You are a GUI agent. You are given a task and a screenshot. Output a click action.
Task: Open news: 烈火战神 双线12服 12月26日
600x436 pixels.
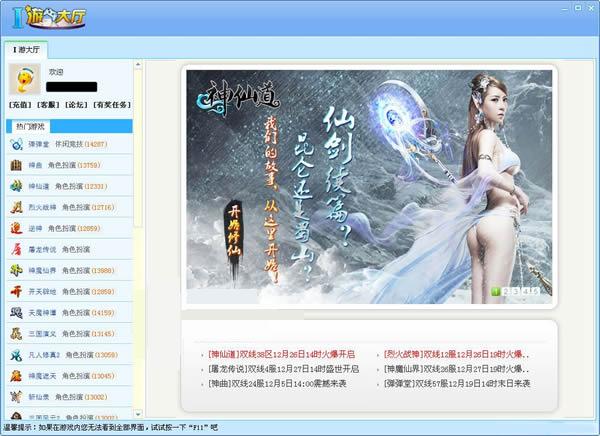pos(457,354)
